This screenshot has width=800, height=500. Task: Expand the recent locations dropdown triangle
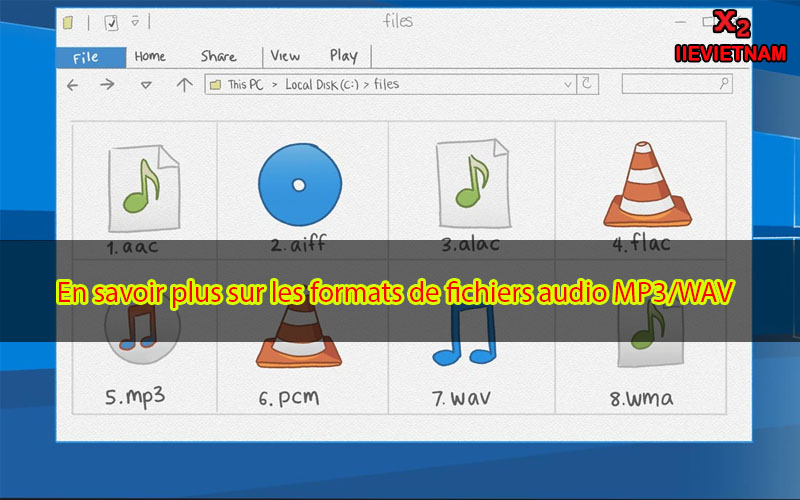(146, 86)
